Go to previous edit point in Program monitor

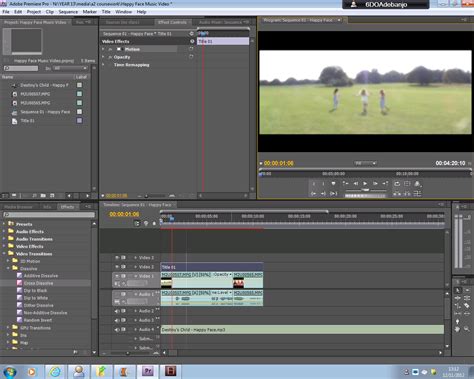pos(345,183)
